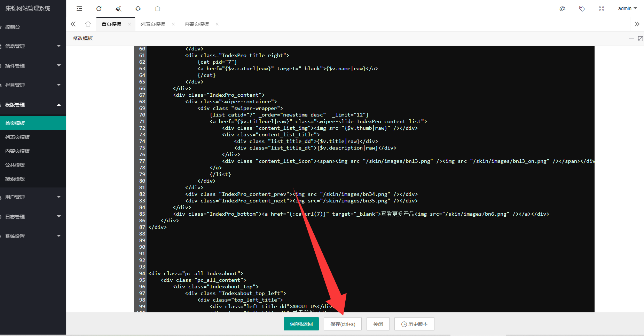
Task: Expand the 插件管理 sidebar menu
Action: coord(33,66)
